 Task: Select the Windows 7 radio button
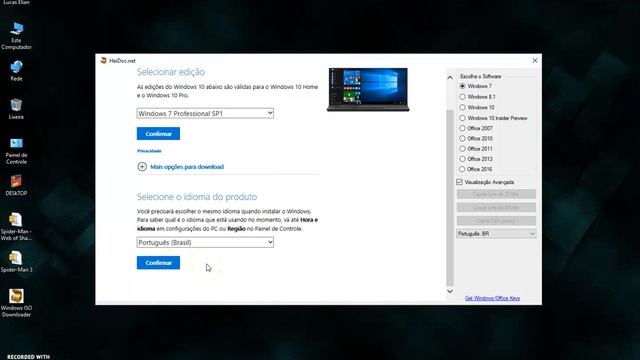[x=462, y=86]
